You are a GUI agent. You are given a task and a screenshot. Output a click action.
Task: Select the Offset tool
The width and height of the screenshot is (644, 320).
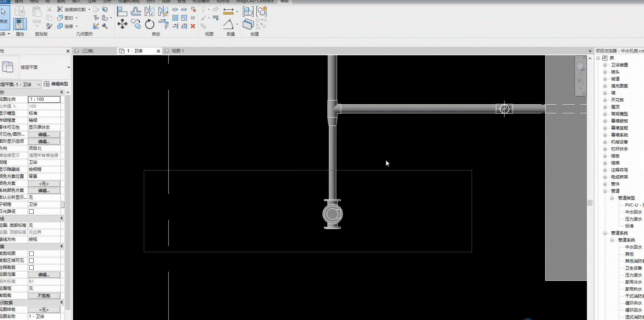(136, 11)
